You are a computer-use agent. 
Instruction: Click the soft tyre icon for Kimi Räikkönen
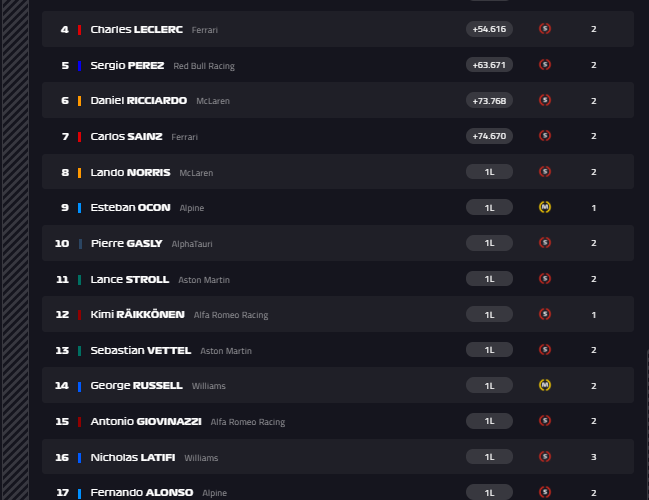pyautogui.click(x=545, y=314)
